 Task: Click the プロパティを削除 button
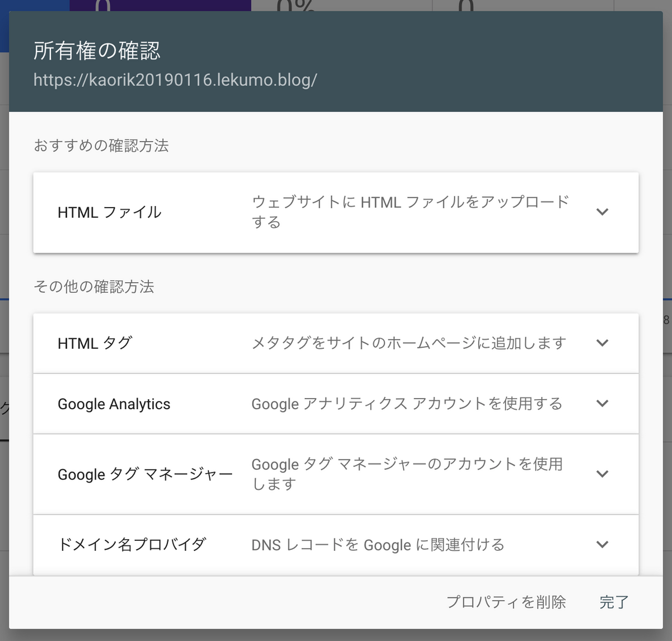(x=506, y=602)
